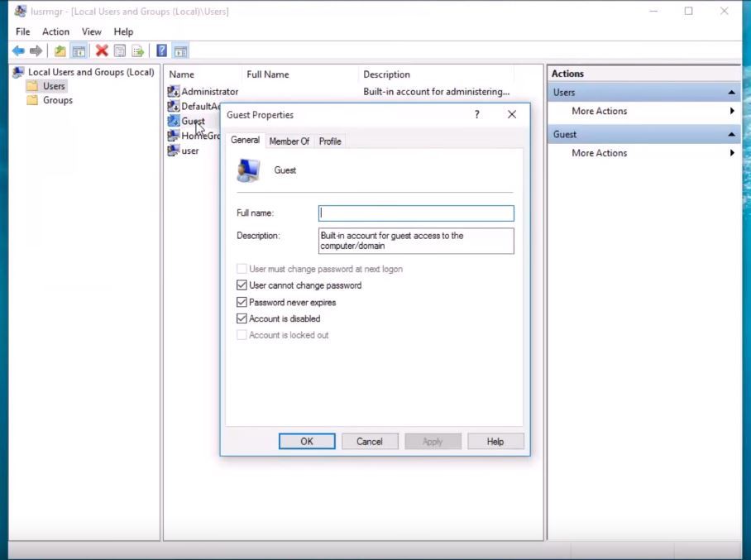Toggle the Show/Hide Console Tree toolbar icon
Image resolution: width=751 pixels, height=560 pixels.
coord(79,50)
